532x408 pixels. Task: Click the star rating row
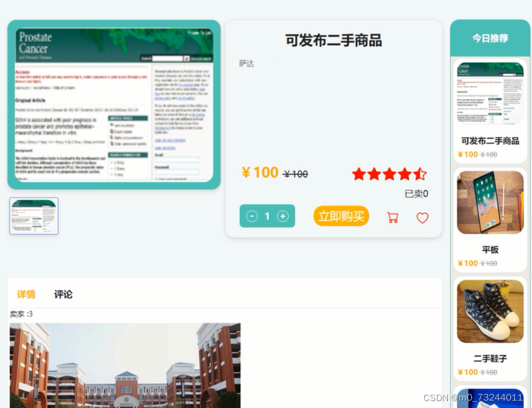click(x=389, y=174)
